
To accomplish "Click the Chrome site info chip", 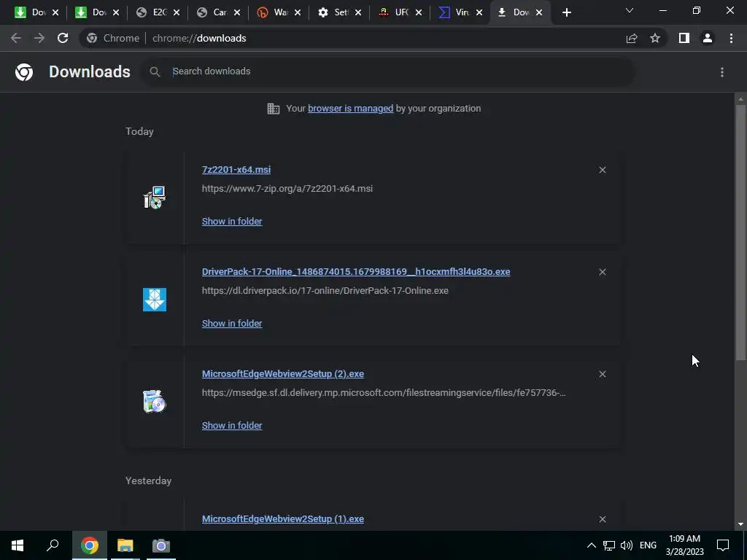I will click(113, 38).
